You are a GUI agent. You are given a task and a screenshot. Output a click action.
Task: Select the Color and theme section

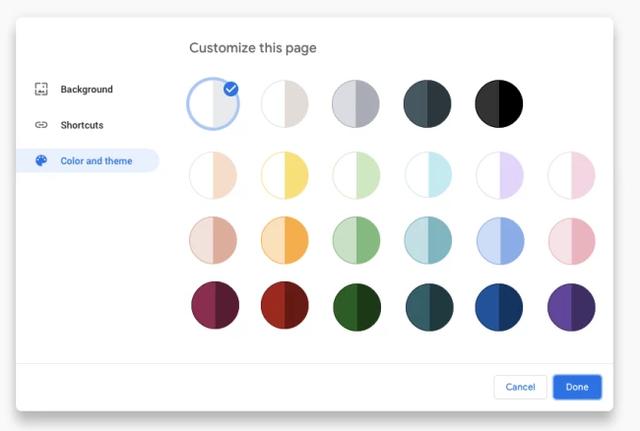pyautogui.click(x=88, y=161)
